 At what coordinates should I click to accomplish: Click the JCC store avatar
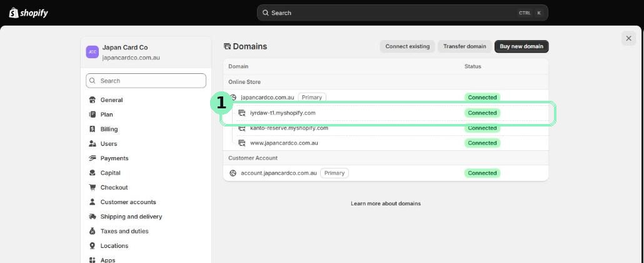point(93,52)
